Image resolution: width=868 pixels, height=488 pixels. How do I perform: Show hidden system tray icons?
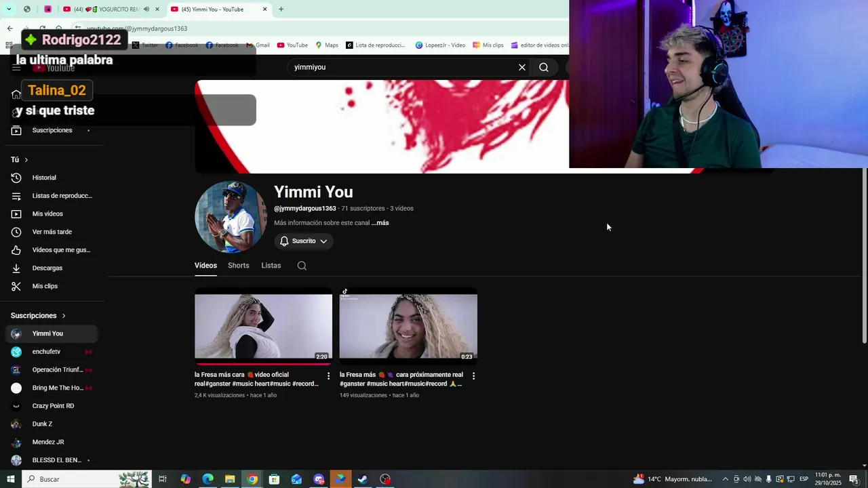coord(725,479)
